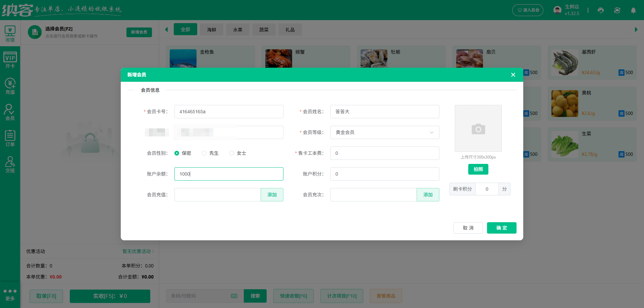Open the VIP 开卡 sidebar icon
The width and height of the screenshot is (644, 308).
click(x=10, y=59)
